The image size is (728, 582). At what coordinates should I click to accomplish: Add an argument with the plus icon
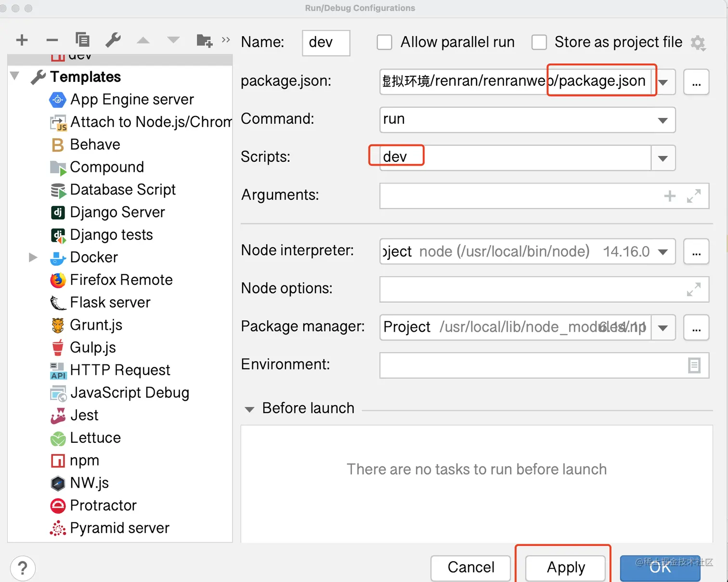[x=670, y=196]
